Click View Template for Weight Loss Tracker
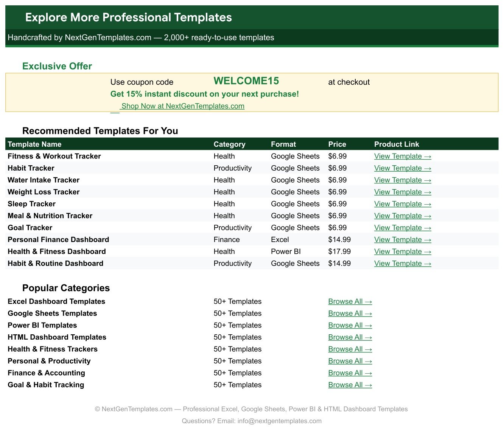 pos(403,192)
